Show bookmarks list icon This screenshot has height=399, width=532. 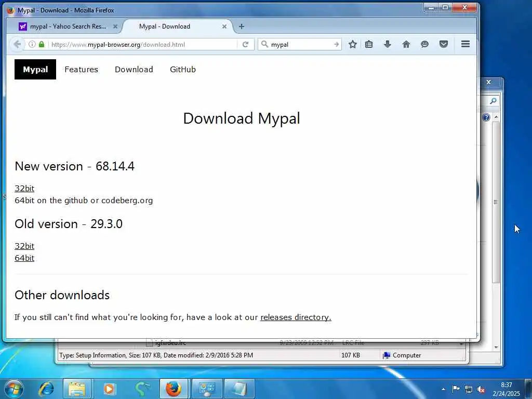(x=369, y=44)
